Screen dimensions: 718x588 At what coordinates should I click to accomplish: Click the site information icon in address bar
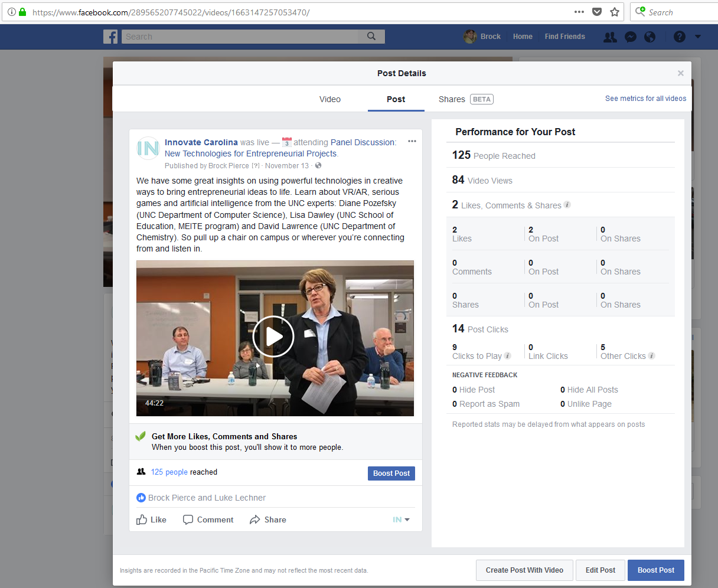pyautogui.click(x=11, y=12)
